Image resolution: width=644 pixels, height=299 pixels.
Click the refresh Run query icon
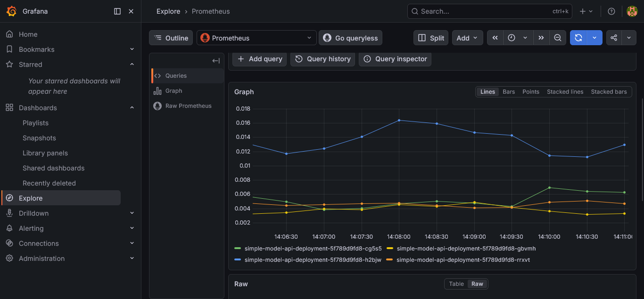click(x=578, y=38)
